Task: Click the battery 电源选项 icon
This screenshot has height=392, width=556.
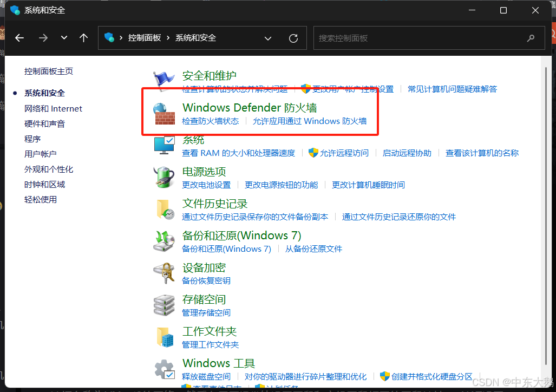Action: tap(164, 177)
